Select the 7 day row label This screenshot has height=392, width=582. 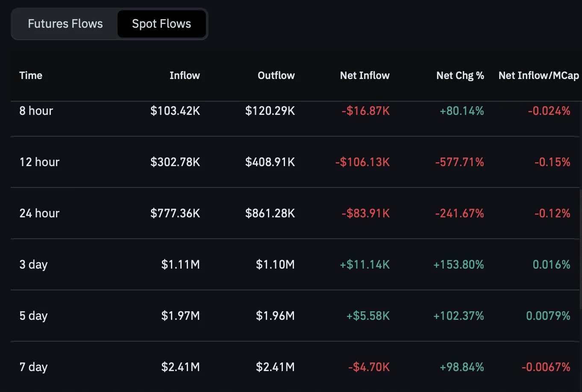pos(33,367)
